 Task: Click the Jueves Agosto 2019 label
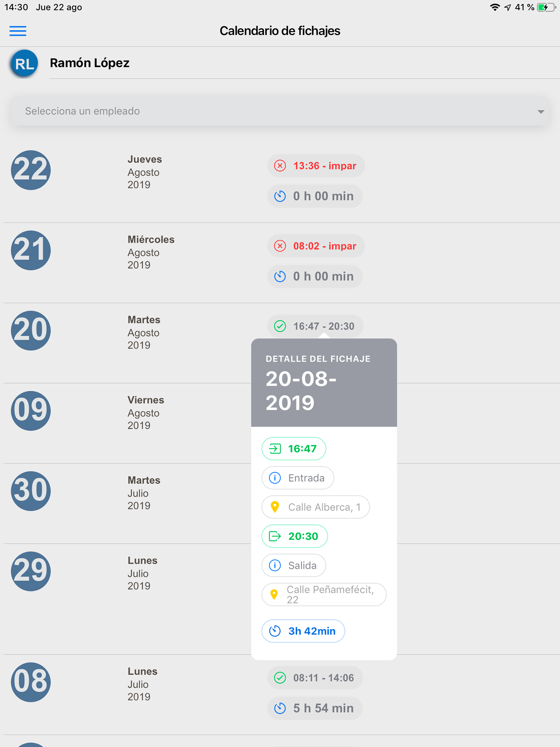[145, 172]
